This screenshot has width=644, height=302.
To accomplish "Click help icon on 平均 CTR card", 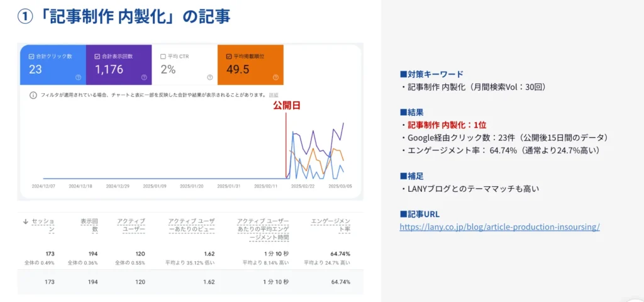I will pyautogui.click(x=210, y=77).
